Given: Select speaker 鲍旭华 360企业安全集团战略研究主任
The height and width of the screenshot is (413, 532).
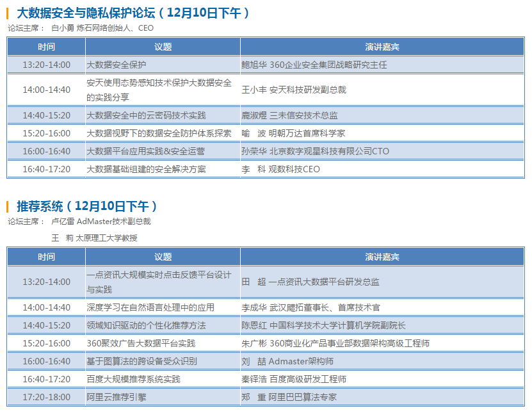Looking at the screenshot, I should [x=314, y=65].
